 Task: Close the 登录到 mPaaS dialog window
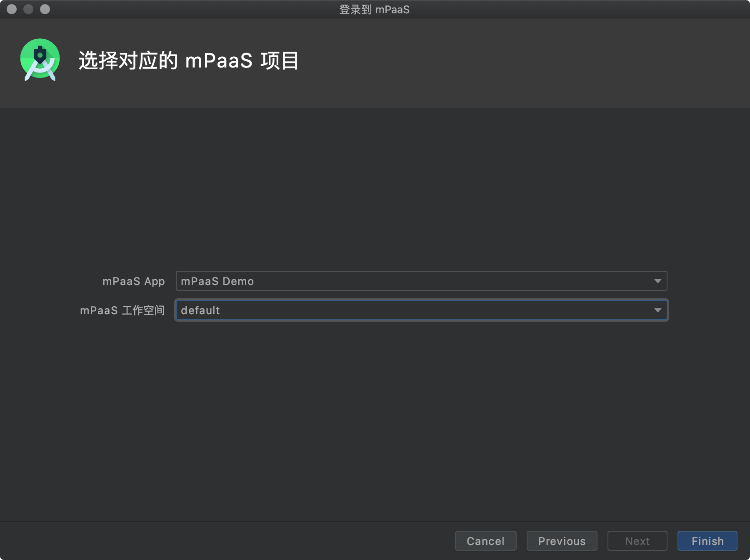[x=12, y=9]
